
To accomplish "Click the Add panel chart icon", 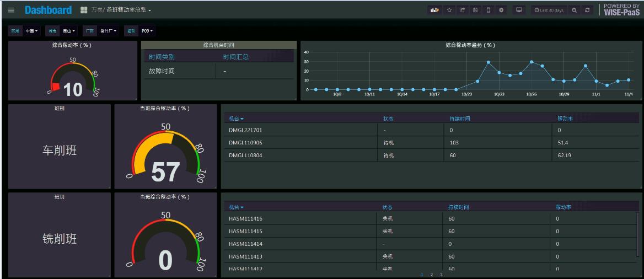I will 434,10.
